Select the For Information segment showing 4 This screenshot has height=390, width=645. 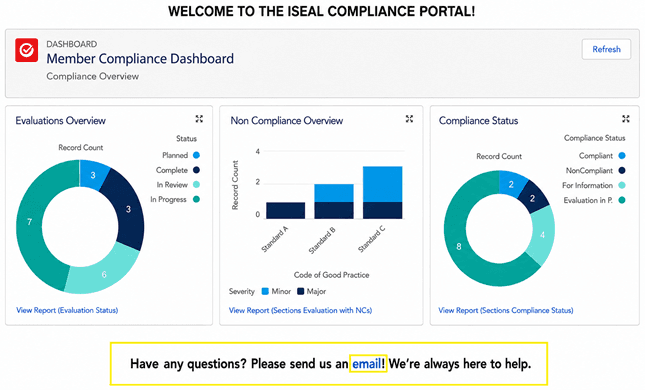click(x=542, y=235)
